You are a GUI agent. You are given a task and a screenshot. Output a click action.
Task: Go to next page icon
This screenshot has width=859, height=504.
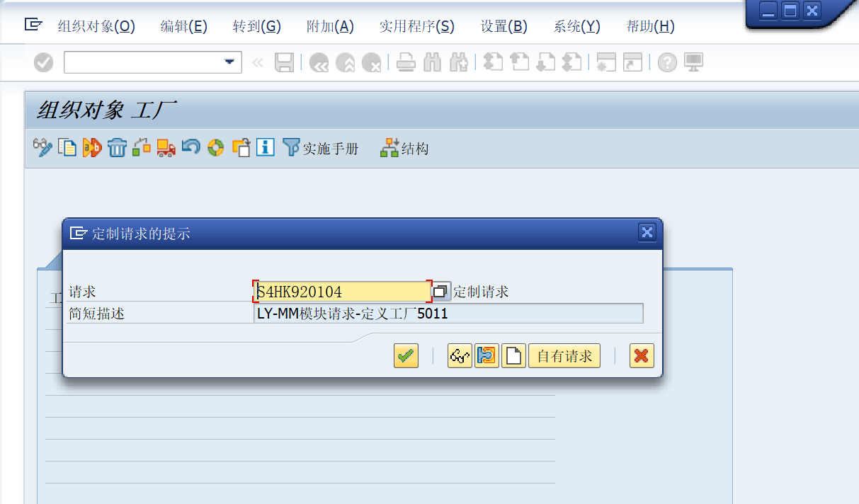point(545,63)
